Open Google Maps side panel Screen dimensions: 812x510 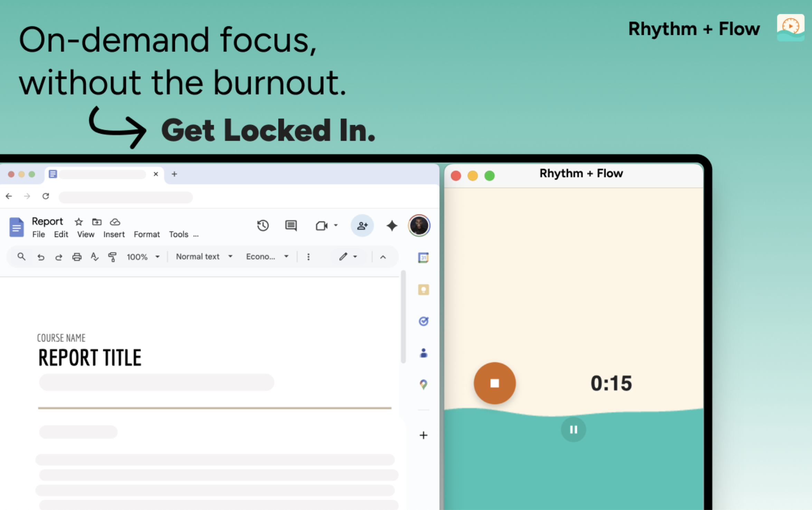pos(423,385)
